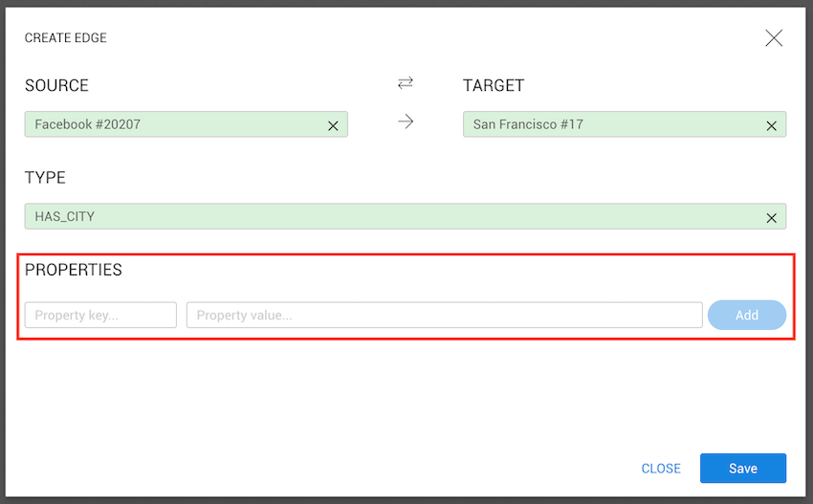
Task: Open the type field showing HAS_CITY
Action: [x=383, y=217]
